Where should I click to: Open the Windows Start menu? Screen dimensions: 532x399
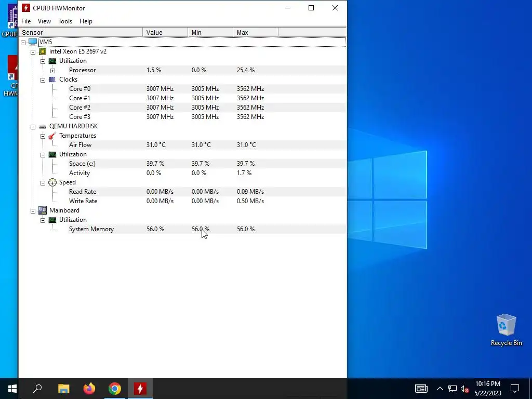(12, 389)
